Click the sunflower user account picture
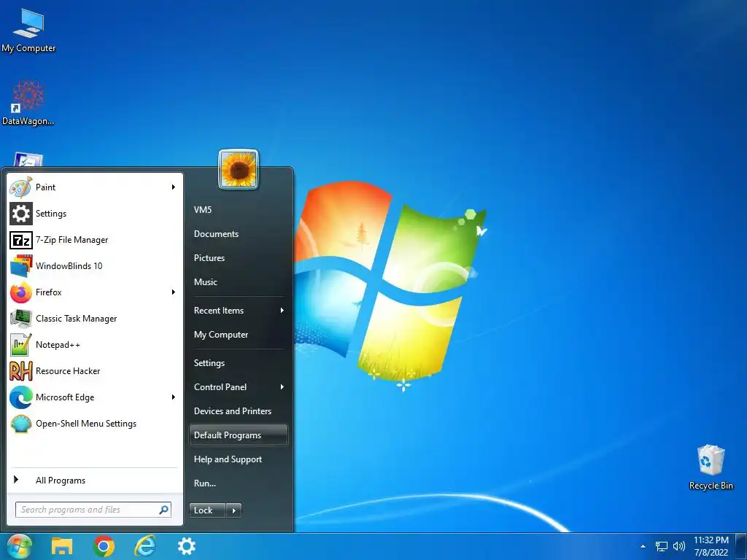The width and height of the screenshot is (747, 560). [x=239, y=169]
